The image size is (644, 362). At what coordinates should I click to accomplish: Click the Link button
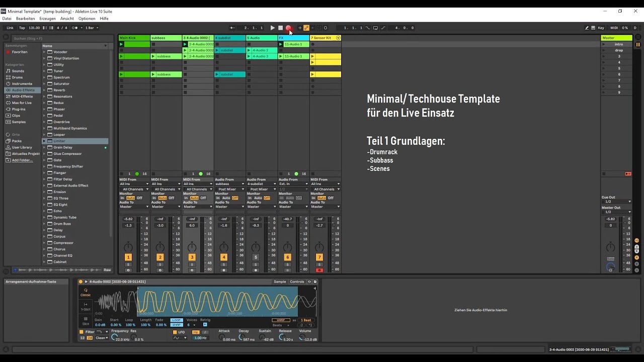pos(10,28)
